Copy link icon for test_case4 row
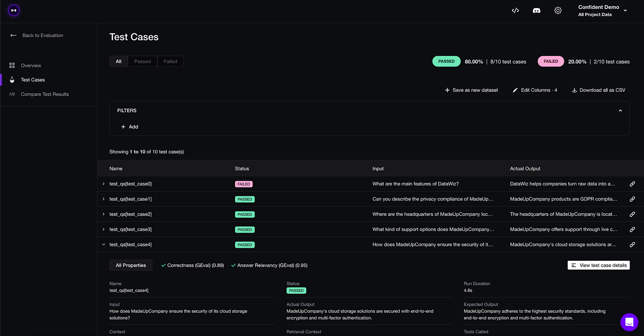Image resolution: width=644 pixels, height=336 pixels. tap(632, 245)
